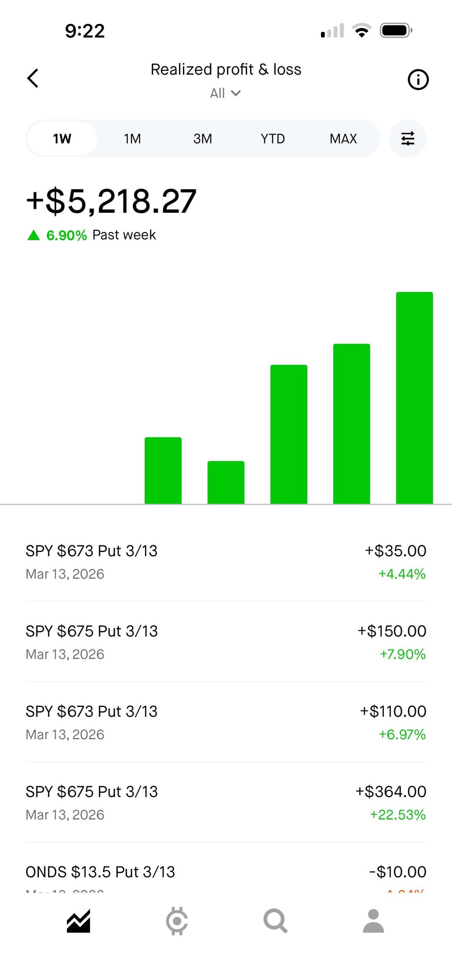Select the MAX range tab

coord(343,139)
